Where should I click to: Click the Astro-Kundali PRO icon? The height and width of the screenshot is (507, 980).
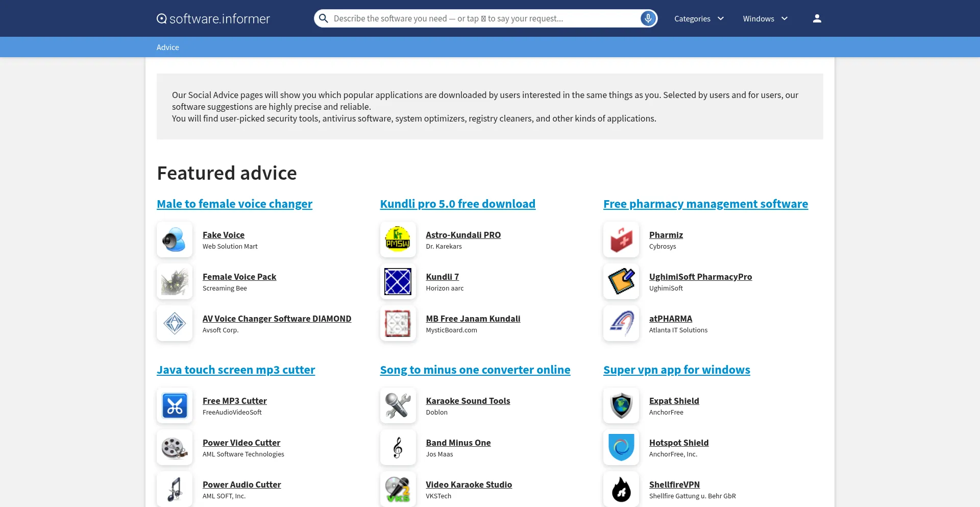pyautogui.click(x=398, y=239)
